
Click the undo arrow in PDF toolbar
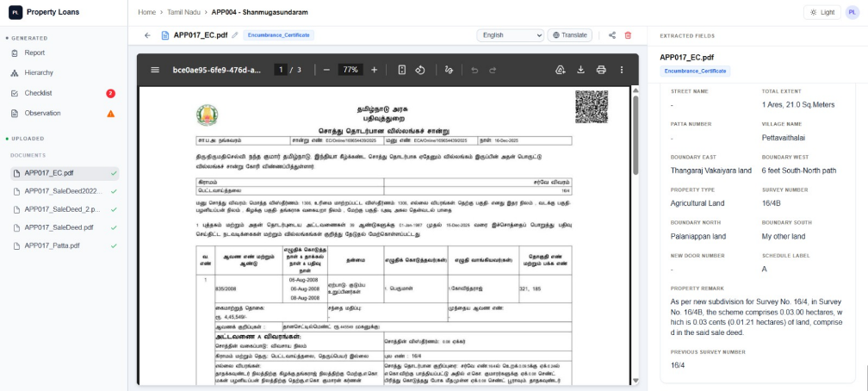pyautogui.click(x=474, y=70)
